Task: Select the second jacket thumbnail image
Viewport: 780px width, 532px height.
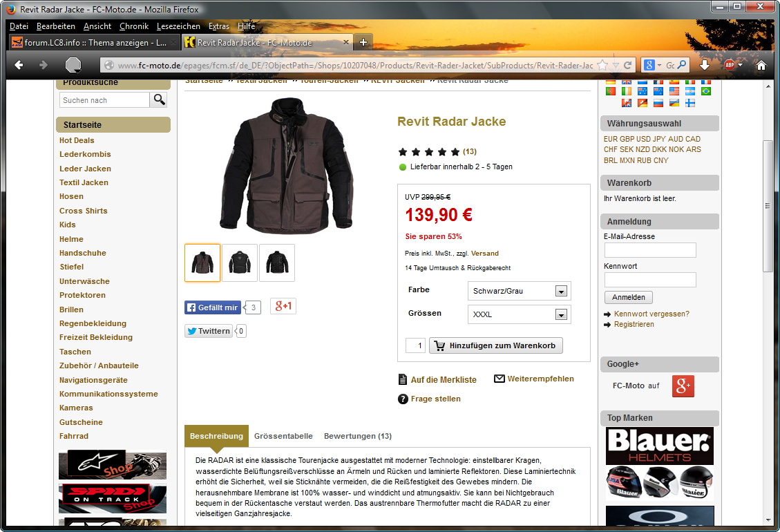Action: point(240,263)
